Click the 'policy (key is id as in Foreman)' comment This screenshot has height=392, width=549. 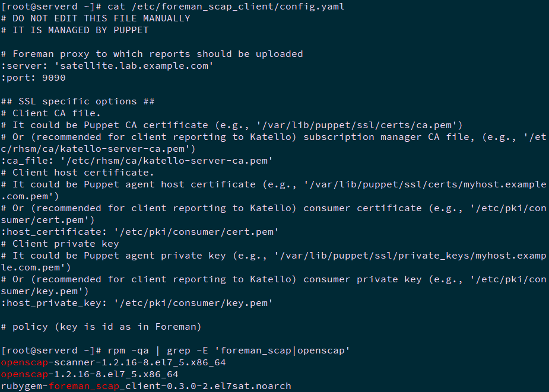(x=101, y=326)
